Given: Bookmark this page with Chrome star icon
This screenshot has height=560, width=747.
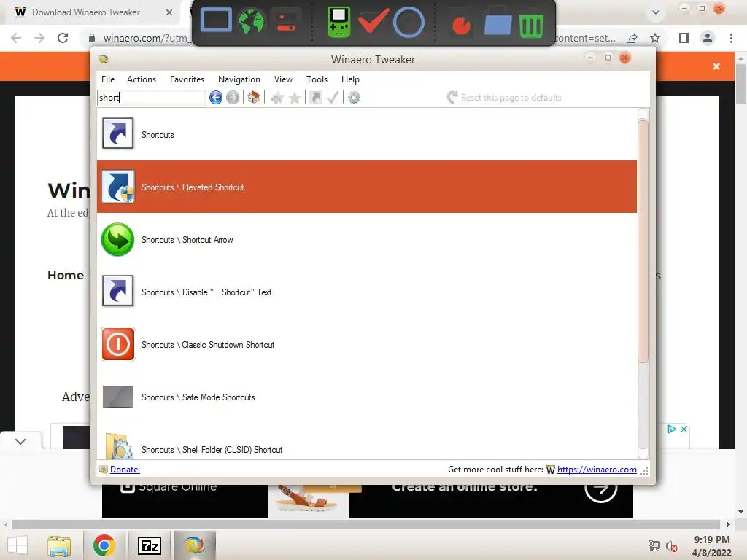Looking at the screenshot, I should (x=655, y=38).
